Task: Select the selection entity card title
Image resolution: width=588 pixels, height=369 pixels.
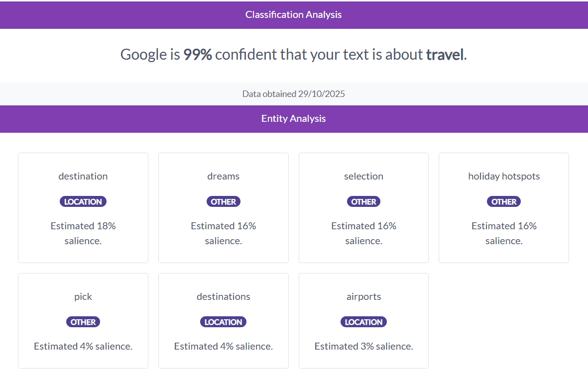Action: (x=363, y=176)
